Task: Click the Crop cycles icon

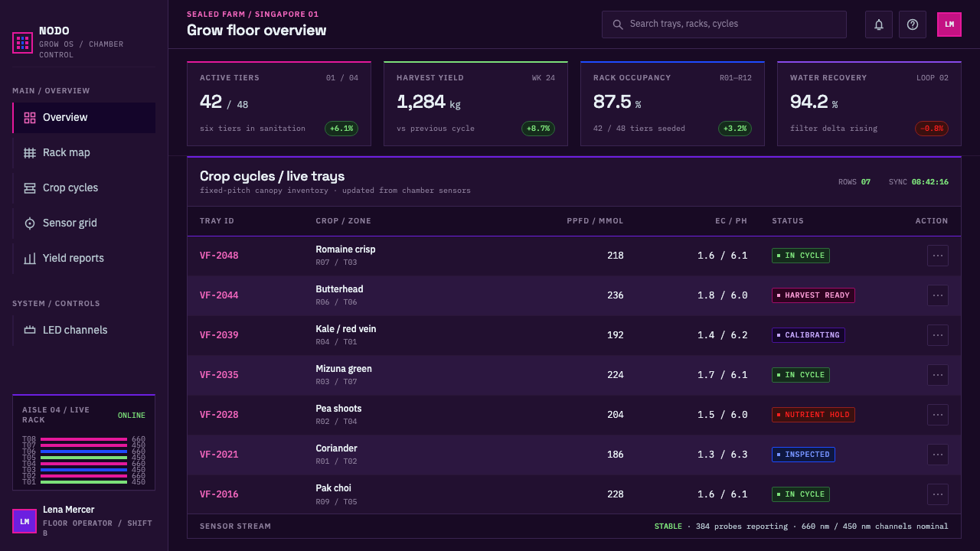Action: tap(30, 188)
